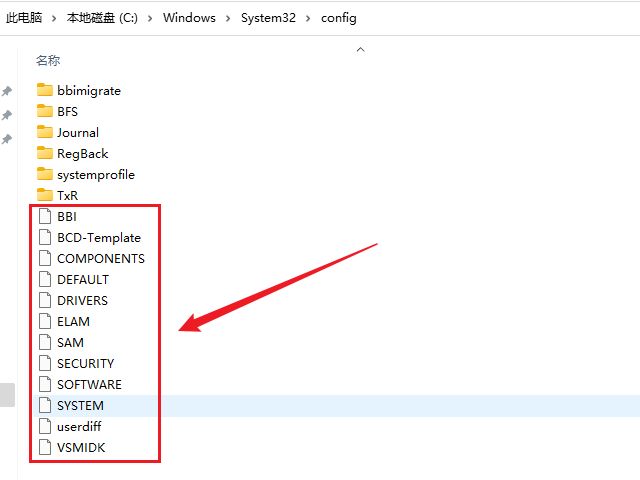The height and width of the screenshot is (480, 640).
Task: Click the topmost pin icon in sidebar
Action: 7,91
